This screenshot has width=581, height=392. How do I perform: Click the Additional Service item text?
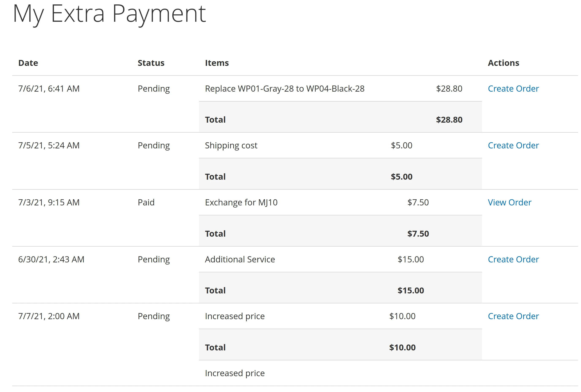tap(240, 259)
